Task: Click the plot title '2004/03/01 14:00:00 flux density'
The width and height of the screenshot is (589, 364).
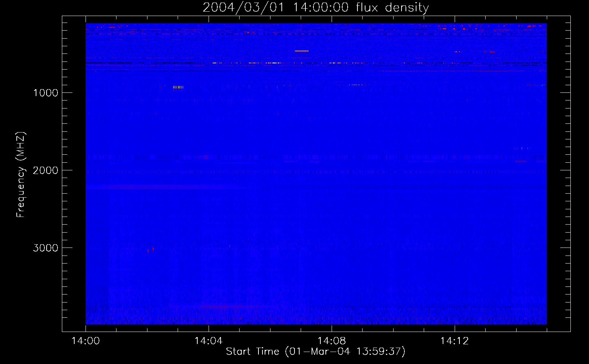Action: coord(316,7)
